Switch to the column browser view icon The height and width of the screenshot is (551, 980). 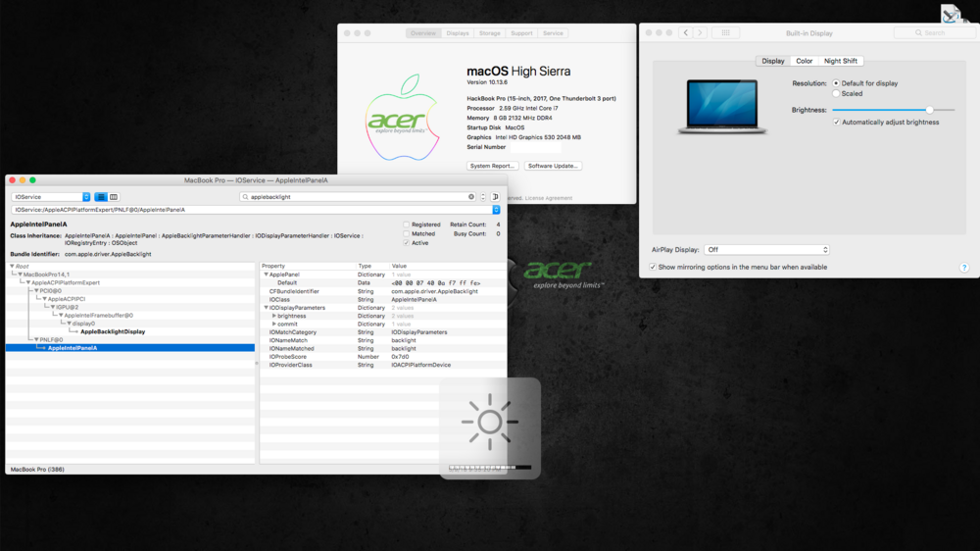point(114,197)
